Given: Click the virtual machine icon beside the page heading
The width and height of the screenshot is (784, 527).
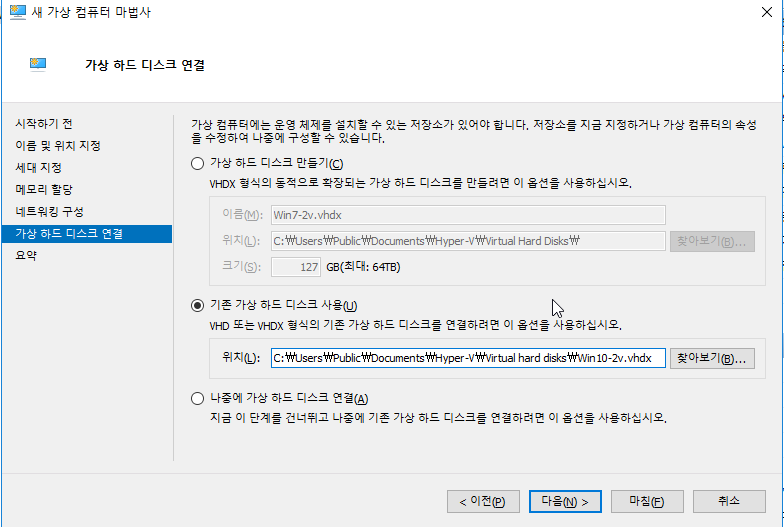Looking at the screenshot, I should [x=38, y=65].
